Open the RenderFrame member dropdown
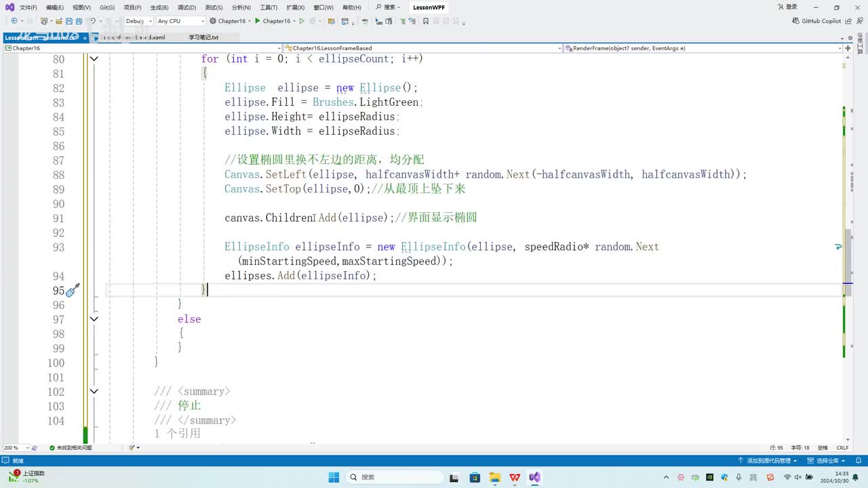This screenshot has width=868, height=488. tap(703, 48)
